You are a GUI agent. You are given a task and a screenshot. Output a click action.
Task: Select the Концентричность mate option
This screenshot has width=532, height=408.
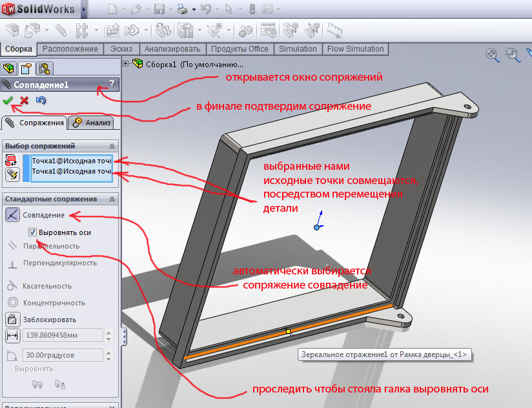pos(54,302)
